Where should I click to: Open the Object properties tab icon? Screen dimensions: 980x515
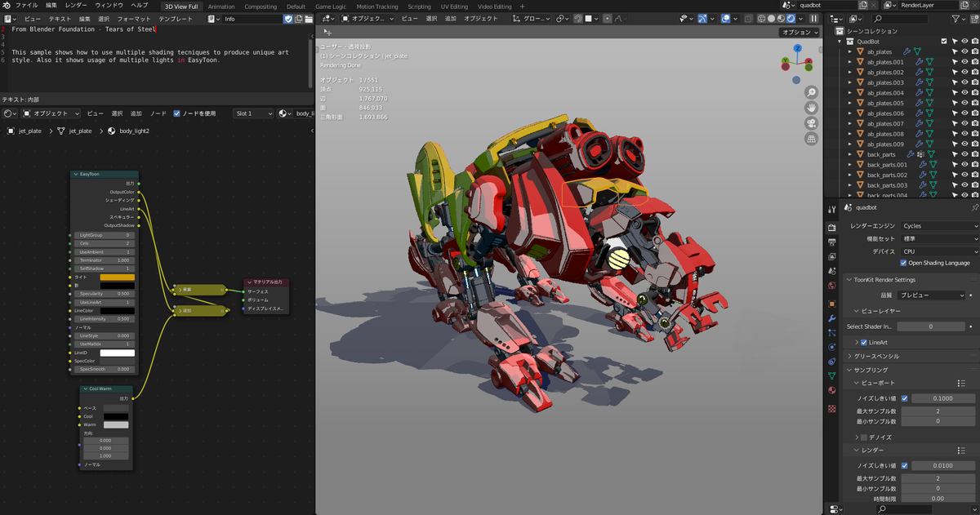tap(831, 303)
